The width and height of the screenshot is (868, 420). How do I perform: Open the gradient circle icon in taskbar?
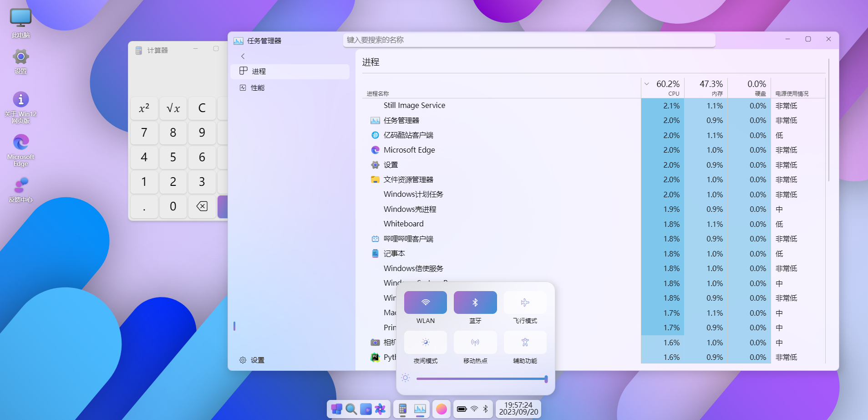point(442,409)
